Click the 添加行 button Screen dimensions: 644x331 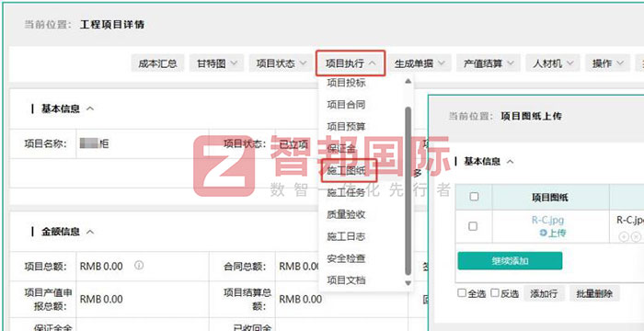544,293
